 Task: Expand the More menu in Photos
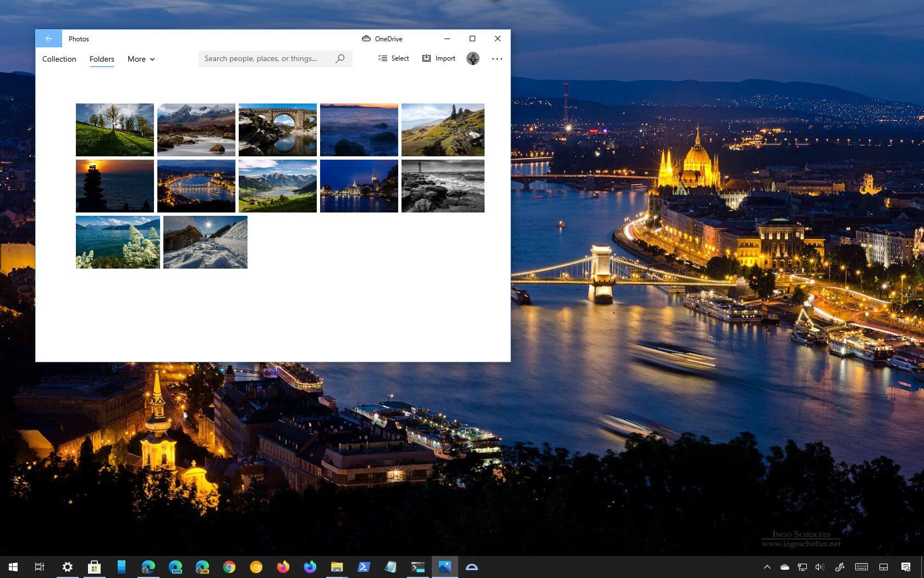[x=140, y=59]
